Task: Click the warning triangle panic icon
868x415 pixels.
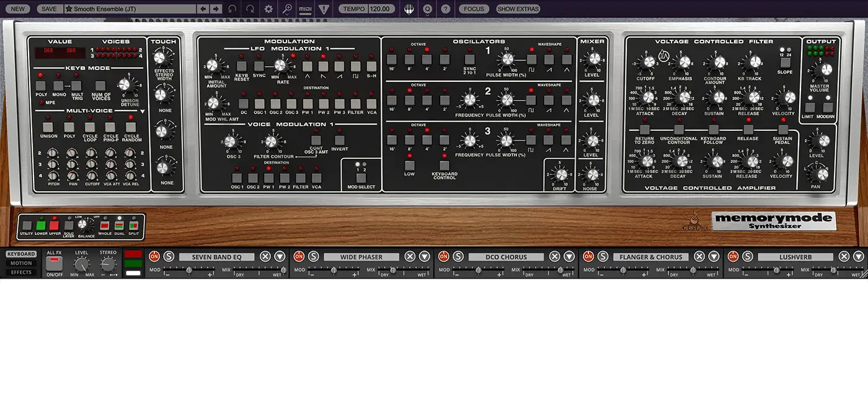Action: click(323, 9)
